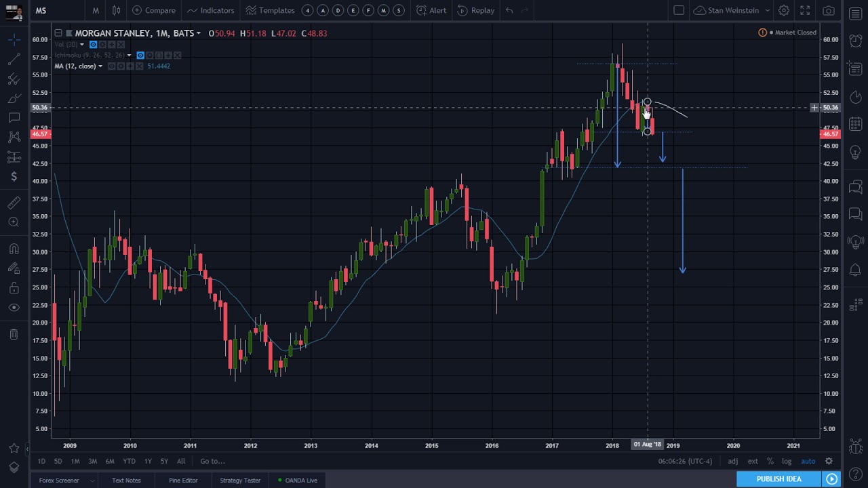The height and width of the screenshot is (488, 868).
Task: Toggle lock all drawings padlock
Action: pyautogui.click(x=14, y=288)
